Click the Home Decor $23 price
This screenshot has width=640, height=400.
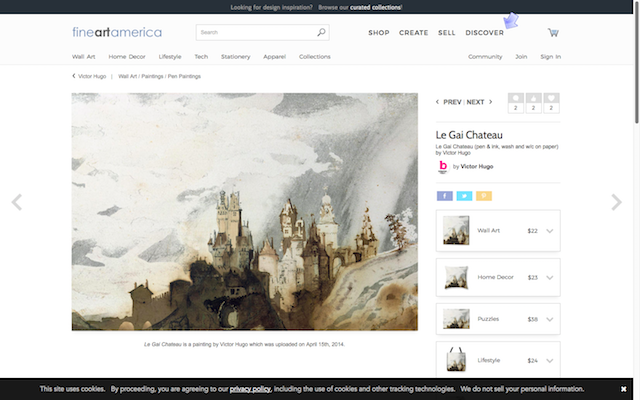[x=532, y=278]
